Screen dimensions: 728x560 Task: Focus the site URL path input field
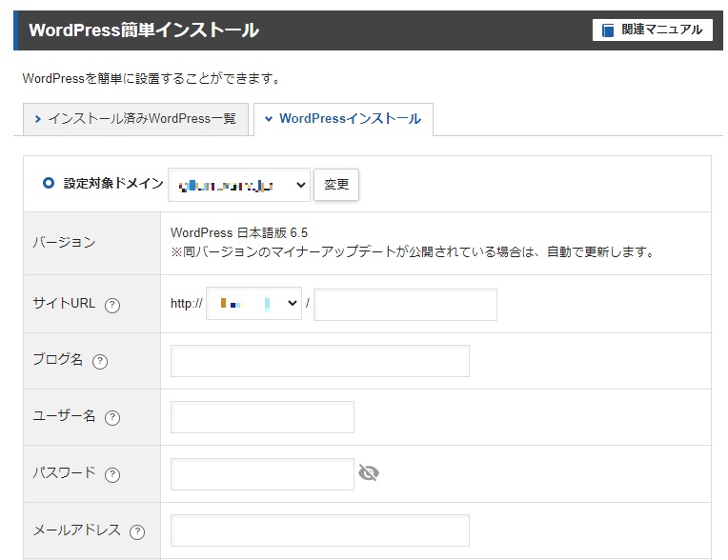(x=405, y=305)
